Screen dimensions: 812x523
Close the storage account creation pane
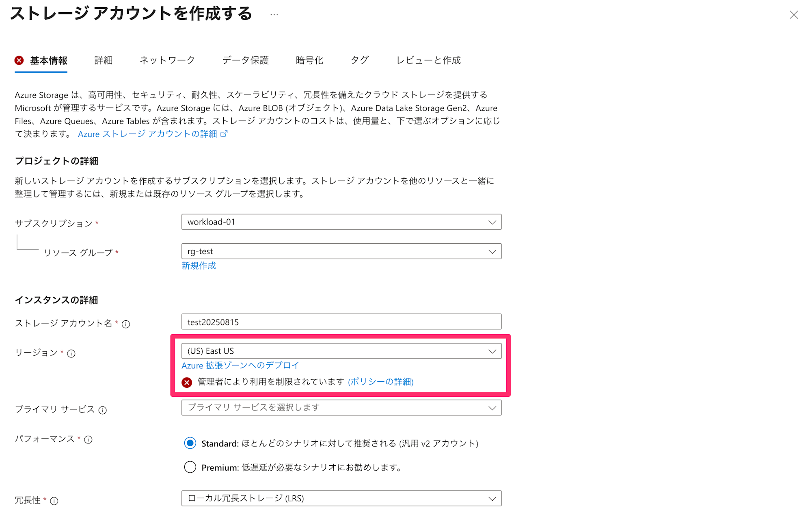coord(794,15)
